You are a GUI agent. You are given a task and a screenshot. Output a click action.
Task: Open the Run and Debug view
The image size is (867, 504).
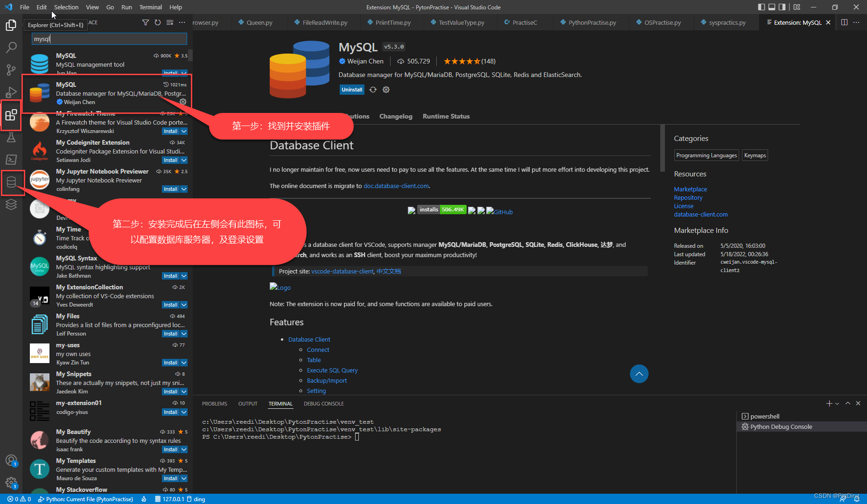(x=11, y=92)
